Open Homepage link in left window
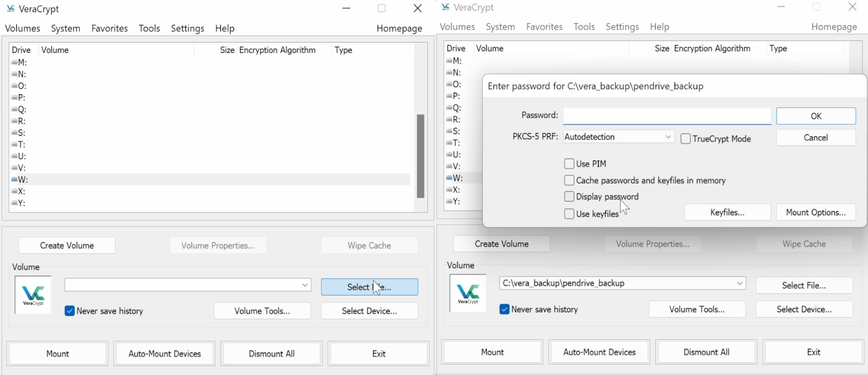The height and width of the screenshot is (375, 868). click(x=399, y=28)
